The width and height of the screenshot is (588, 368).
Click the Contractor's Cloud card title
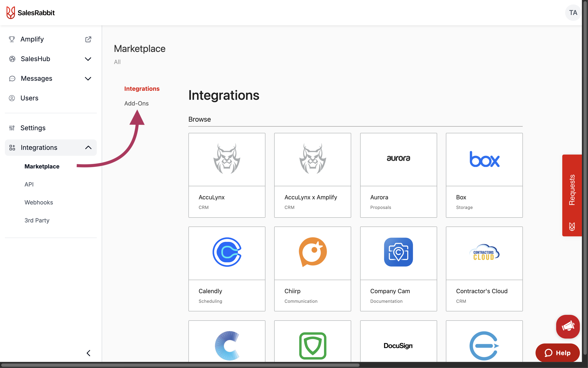482,291
